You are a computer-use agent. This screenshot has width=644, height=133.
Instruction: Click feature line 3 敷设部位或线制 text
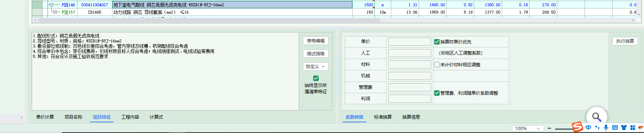111,46
